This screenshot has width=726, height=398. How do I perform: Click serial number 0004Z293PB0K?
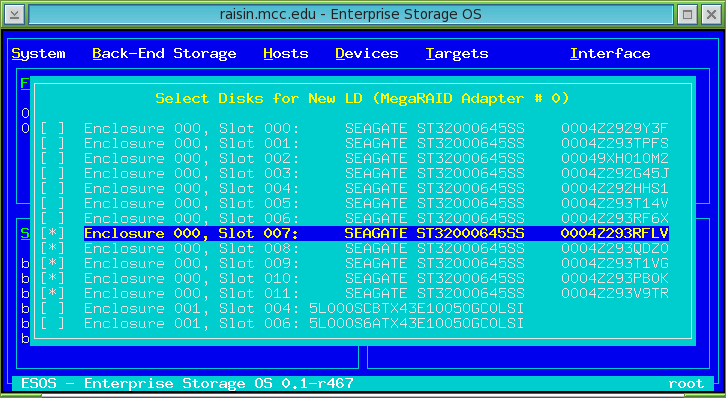[x=615, y=278]
